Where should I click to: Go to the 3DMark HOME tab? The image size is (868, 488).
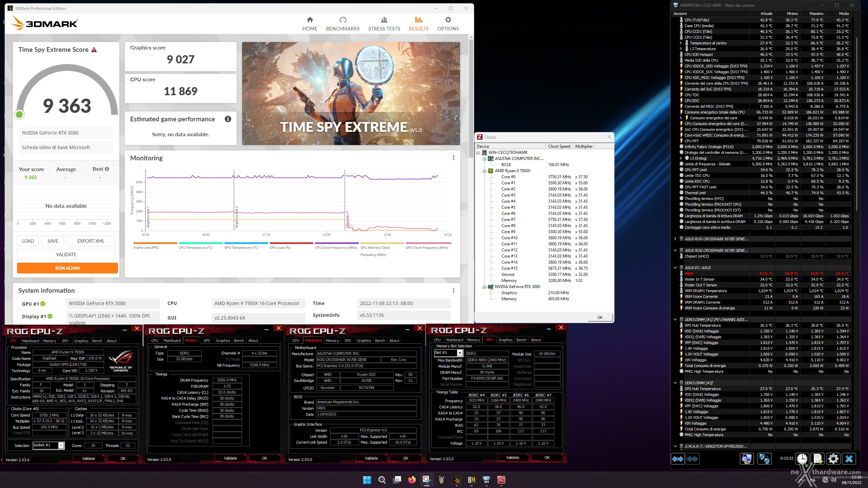point(310,24)
